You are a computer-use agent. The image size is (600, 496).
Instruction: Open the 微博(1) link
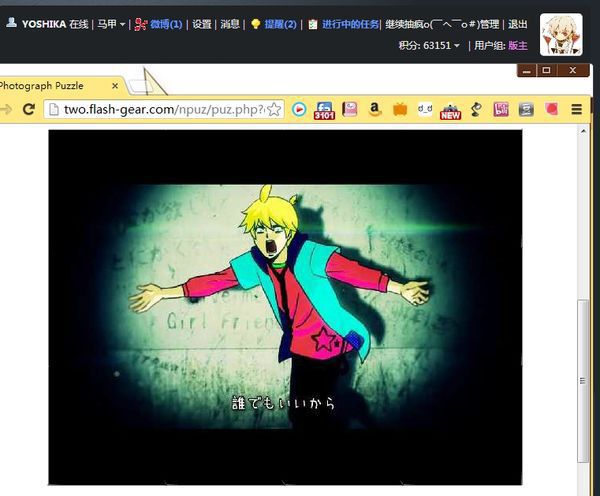pyautogui.click(x=165, y=24)
